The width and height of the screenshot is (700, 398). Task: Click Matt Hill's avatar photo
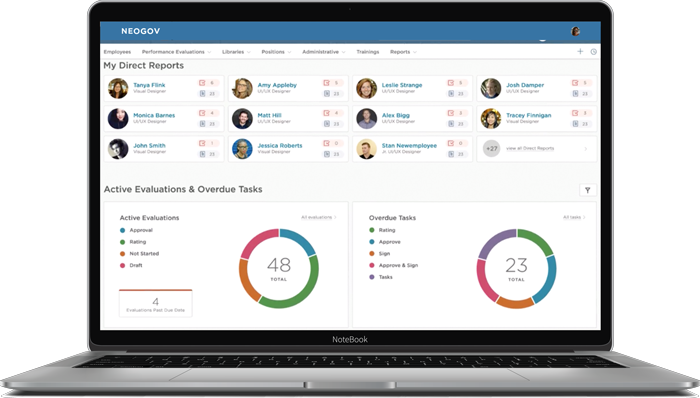(x=242, y=119)
